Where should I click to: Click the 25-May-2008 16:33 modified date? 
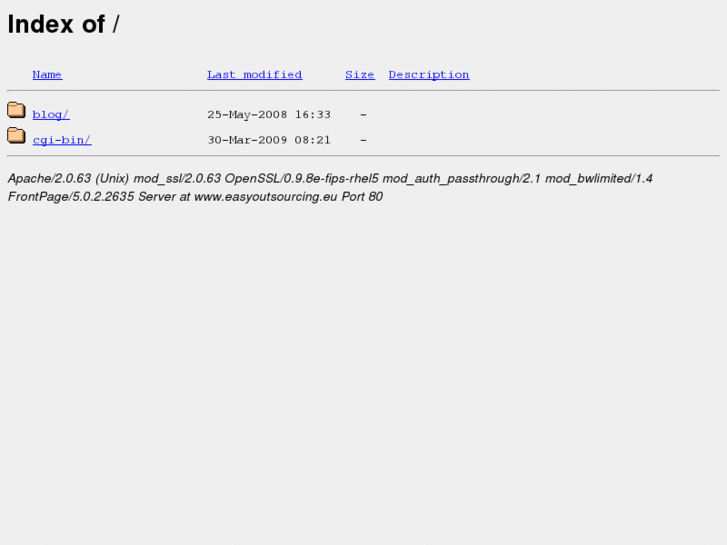coord(269,115)
